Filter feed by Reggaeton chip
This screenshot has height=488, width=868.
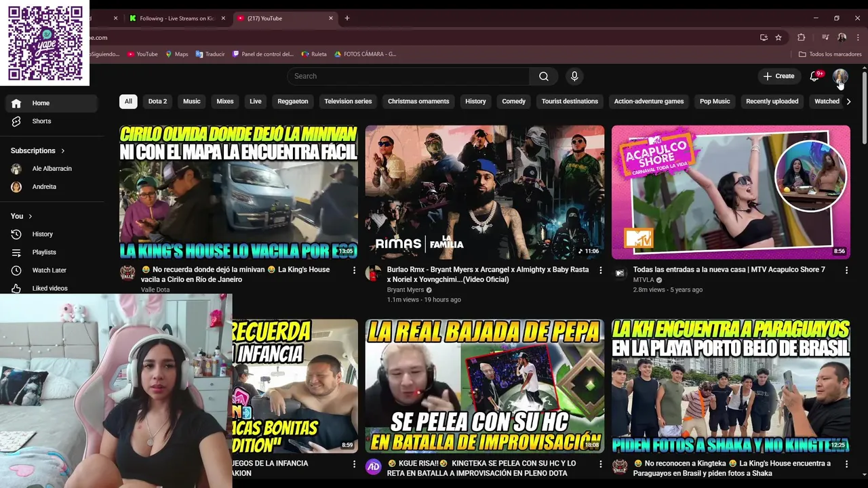[293, 102]
